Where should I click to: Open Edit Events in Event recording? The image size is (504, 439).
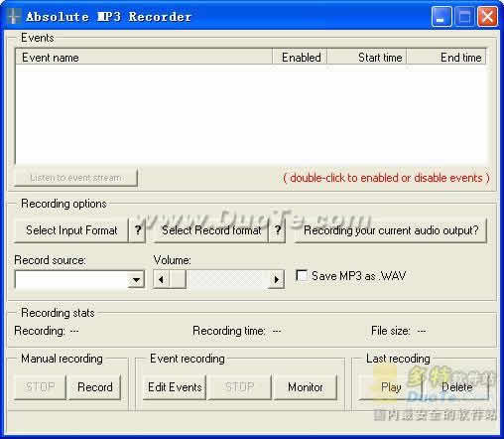pyautogui.click(x=175, y=387)
